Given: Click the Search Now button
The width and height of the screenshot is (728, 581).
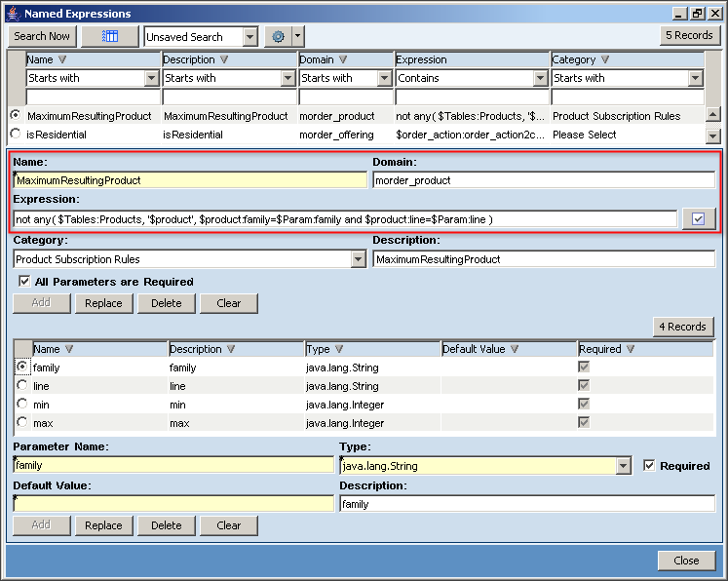Looking at the screenshot, I should tap(42, 36).
